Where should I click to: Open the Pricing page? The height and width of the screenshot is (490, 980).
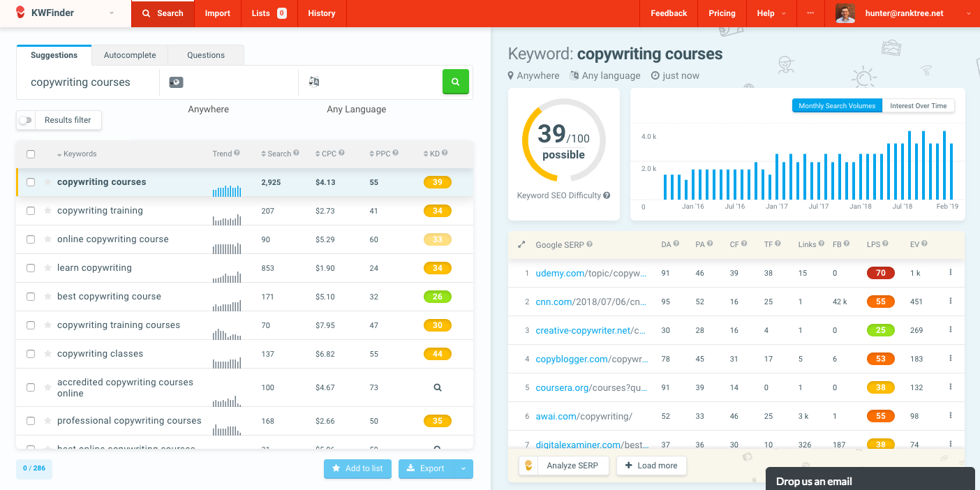pos(722,13)
